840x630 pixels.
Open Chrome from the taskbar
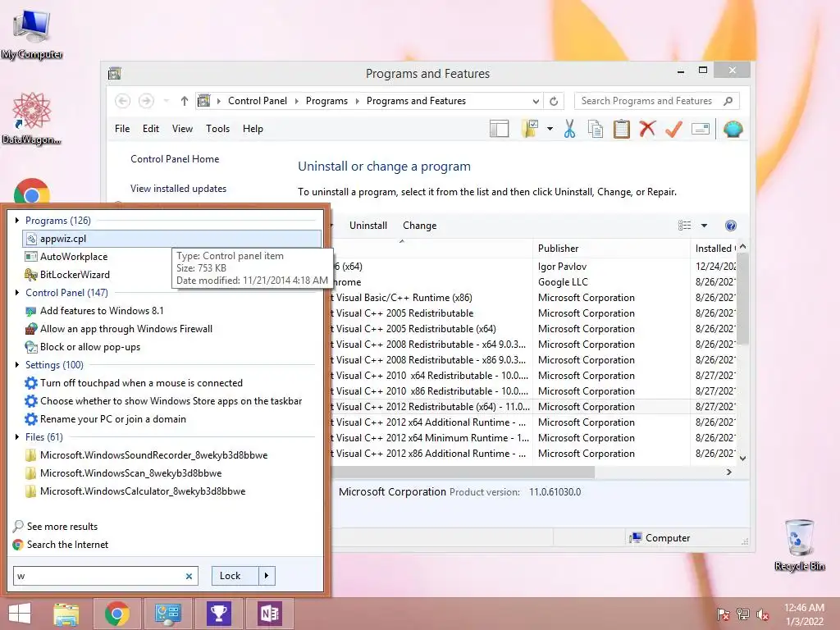tap(116, 614)
